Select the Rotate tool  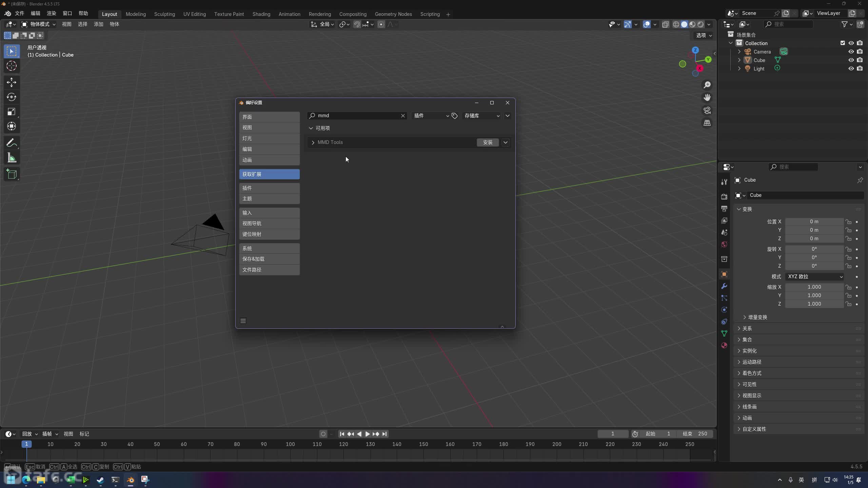(x=12, y=97)
